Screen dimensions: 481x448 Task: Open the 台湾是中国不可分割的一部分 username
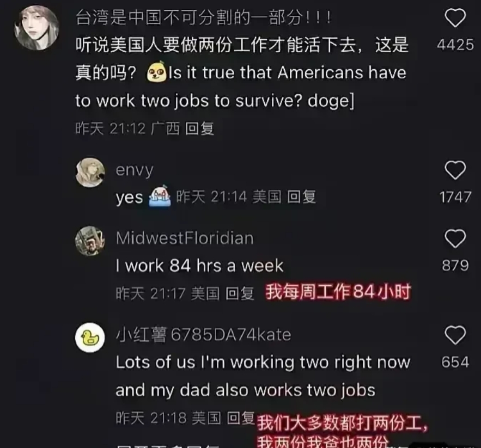pos(203,17)
